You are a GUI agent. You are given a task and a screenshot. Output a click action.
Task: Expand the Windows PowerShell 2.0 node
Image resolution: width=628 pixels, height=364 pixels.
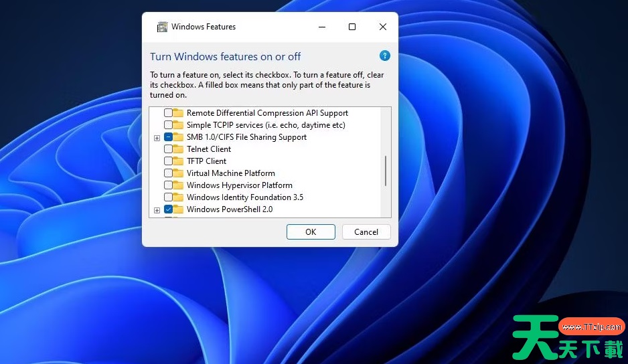pyautogui.click(x=157, y=210)
